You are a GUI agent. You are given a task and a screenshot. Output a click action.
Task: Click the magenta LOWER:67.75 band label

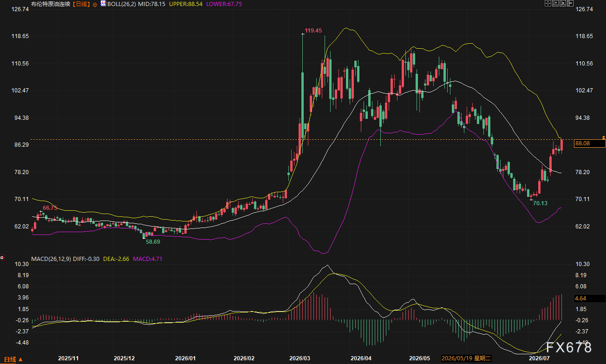pos(224,4)
